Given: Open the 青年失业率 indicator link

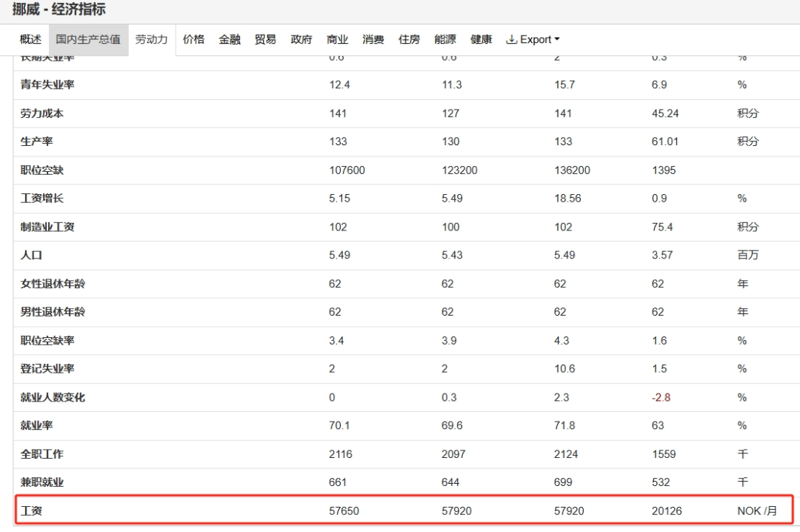Looking at the screenshot, I should pyautogui.click(x=47, y=85).
